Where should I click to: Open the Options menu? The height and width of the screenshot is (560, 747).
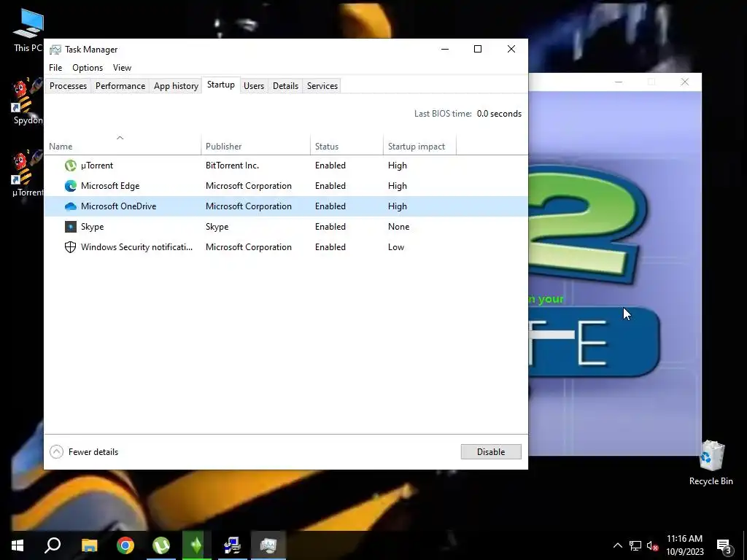(88, 68)
